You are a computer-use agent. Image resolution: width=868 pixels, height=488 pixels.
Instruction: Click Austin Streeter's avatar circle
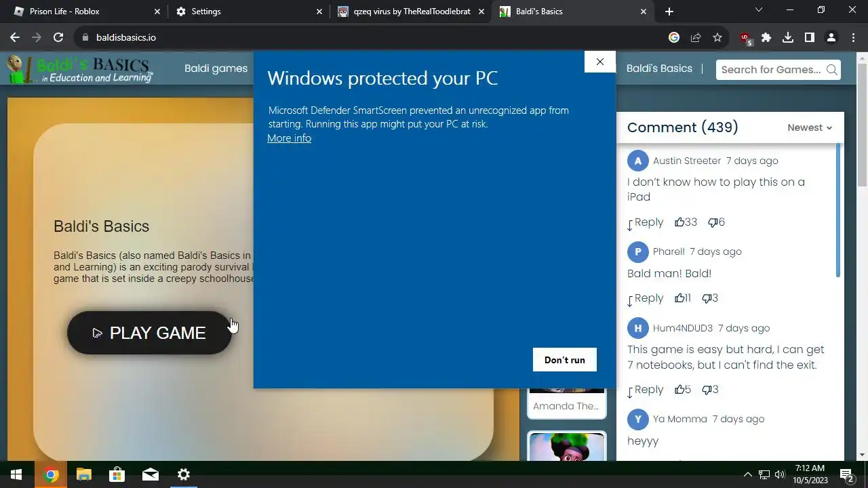(x=637, y=161)
